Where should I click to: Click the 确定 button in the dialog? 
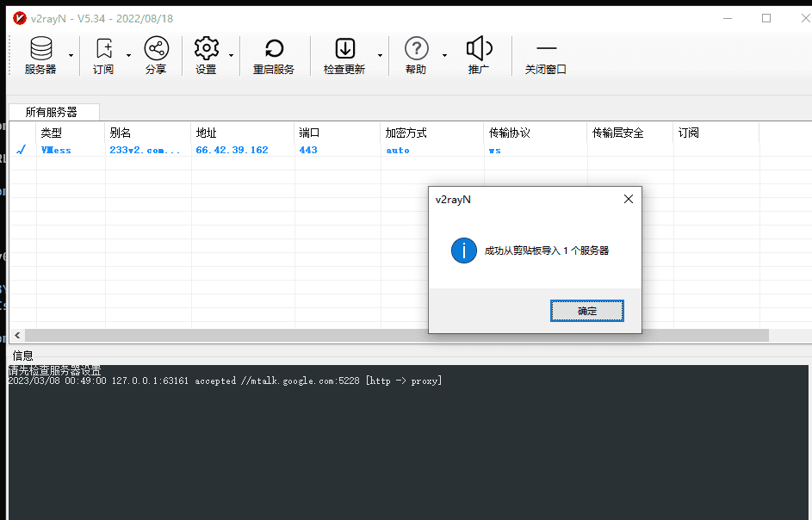click(586, 311)
